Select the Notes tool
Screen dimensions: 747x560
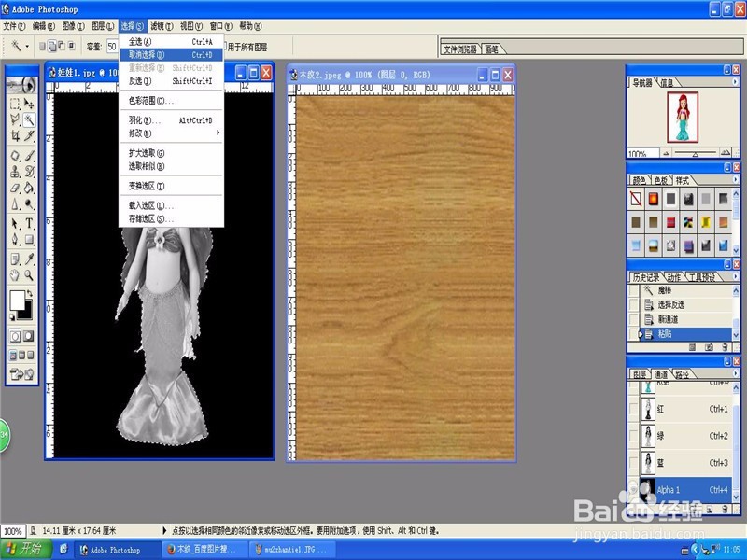tap(15, 259)
